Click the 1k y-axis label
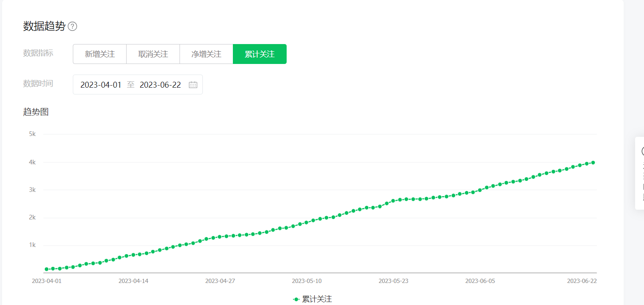The width and height of the screenshot is (644, 305). pos(32,245)
